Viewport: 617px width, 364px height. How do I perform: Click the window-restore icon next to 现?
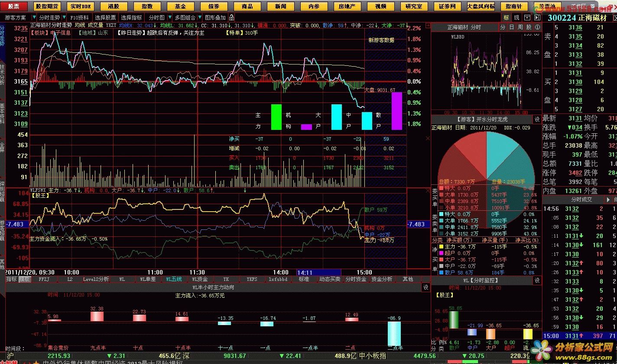click(x=527, y=17)
